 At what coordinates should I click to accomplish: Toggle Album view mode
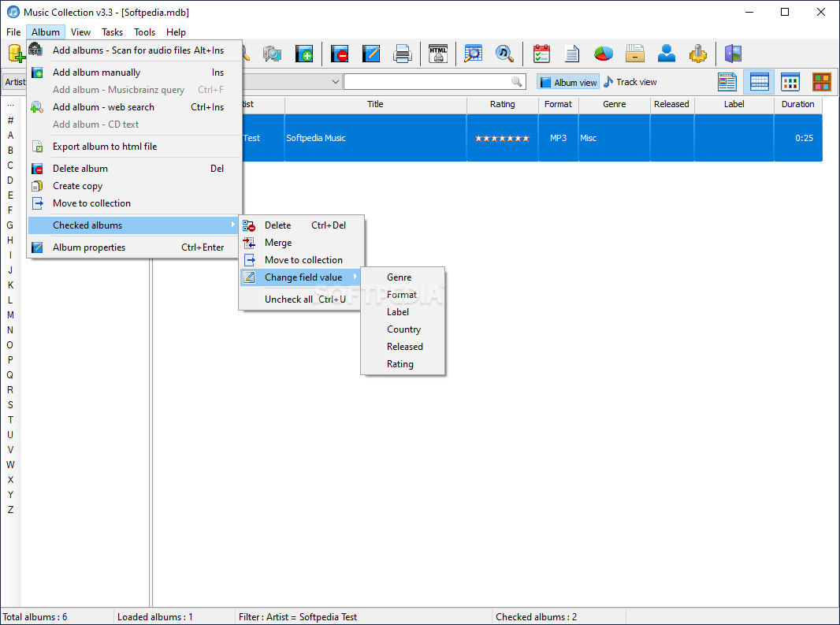point(568,82)
